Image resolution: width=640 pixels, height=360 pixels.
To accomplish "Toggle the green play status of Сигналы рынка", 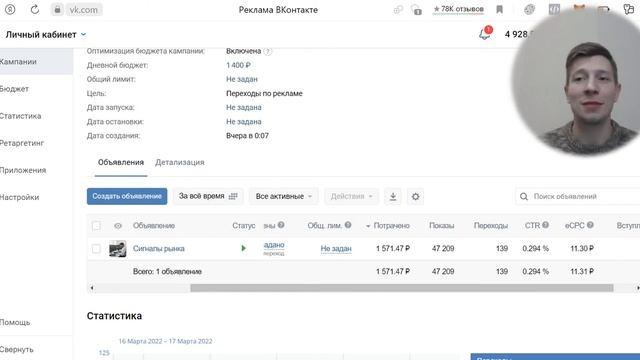I will pyautogui.click(x=244, y=248).
